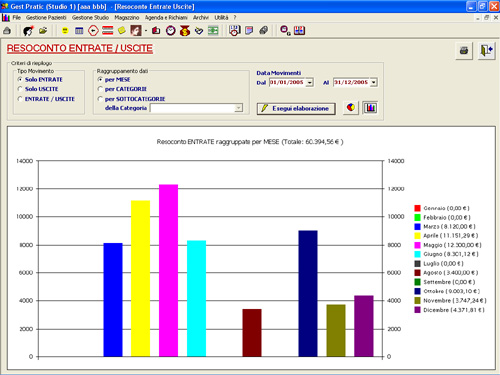The width and height of the screenshot is (500, 375).
Task: Open the Al end date dropdown
Action: tap(374, 82)
